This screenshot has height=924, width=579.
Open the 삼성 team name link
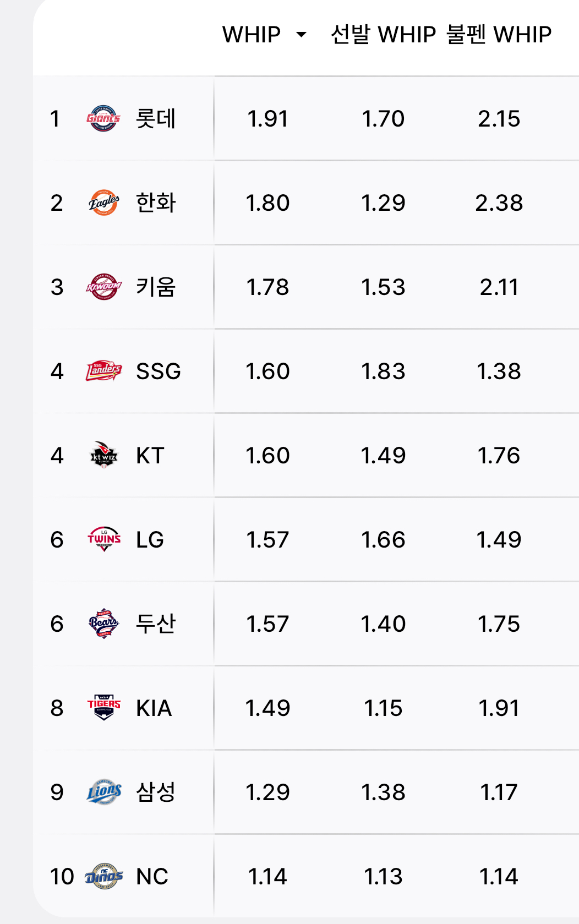[156, 792]
